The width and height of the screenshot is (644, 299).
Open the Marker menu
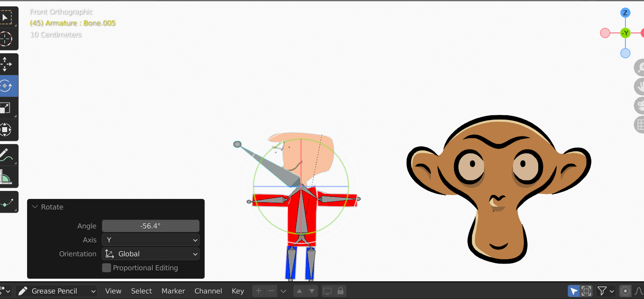tap(173, 291)
